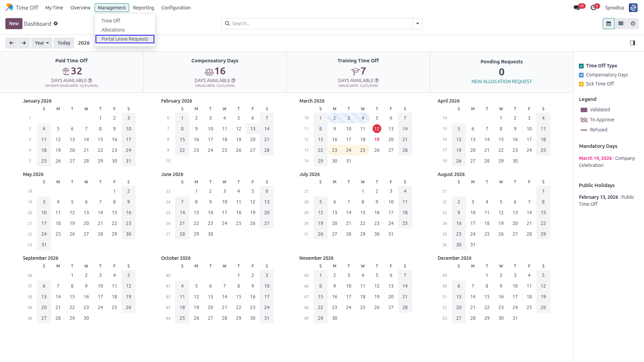Open the activity clock view icon
Viewport: 644px width, 362px height.
[633, 24]
